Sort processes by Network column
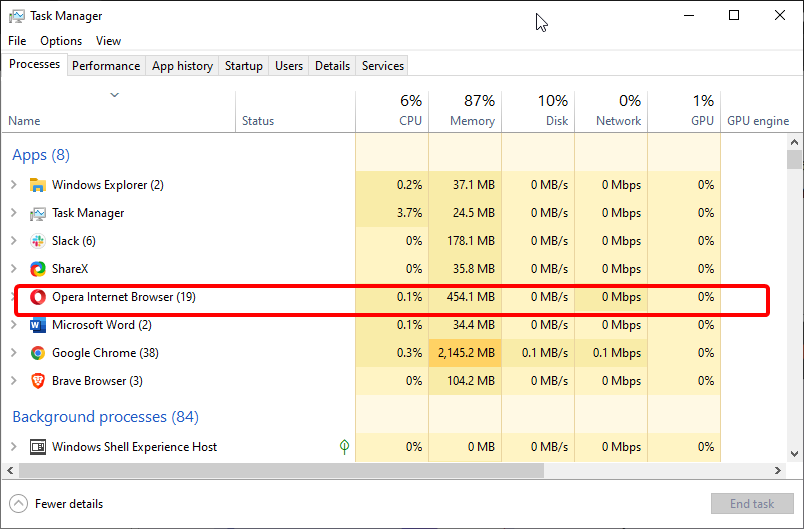The height and width of the screenshot is (529, 804). [611, 111]
